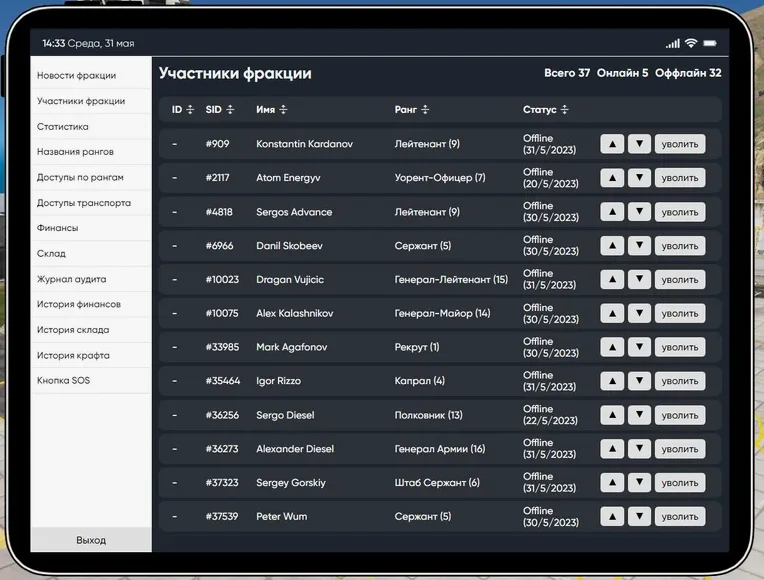The image size is (764, 580).
Task: Click the Выход button
Action: point(91,540)
